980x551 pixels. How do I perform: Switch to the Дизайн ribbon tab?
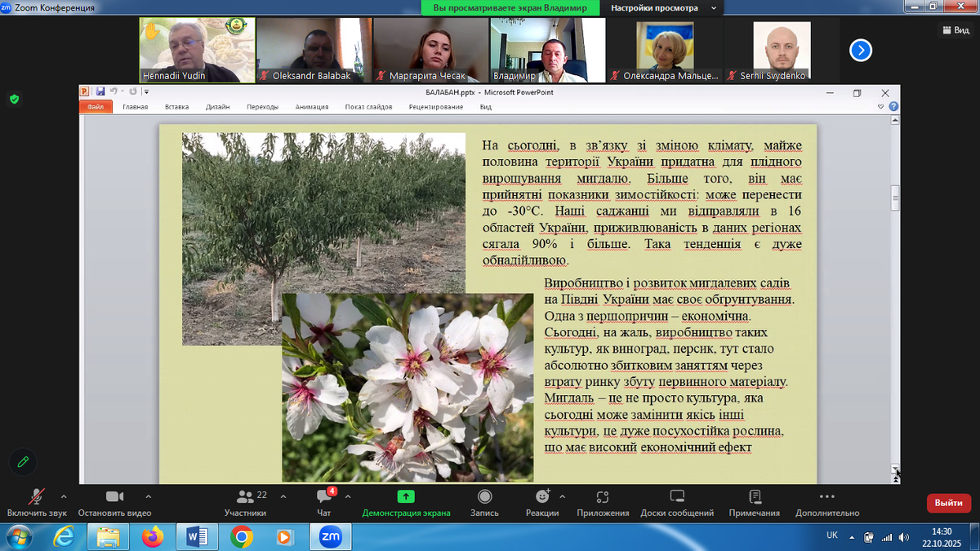217,107
